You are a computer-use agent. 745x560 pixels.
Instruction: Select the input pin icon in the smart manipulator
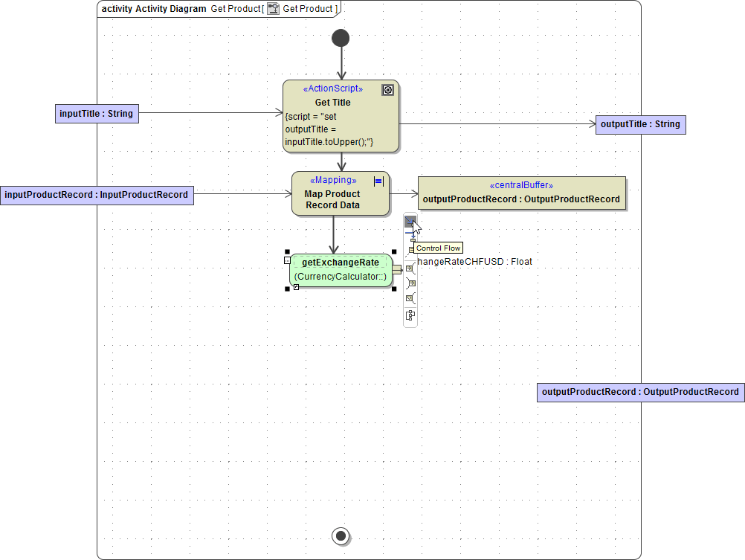click(x=410, y=269)
